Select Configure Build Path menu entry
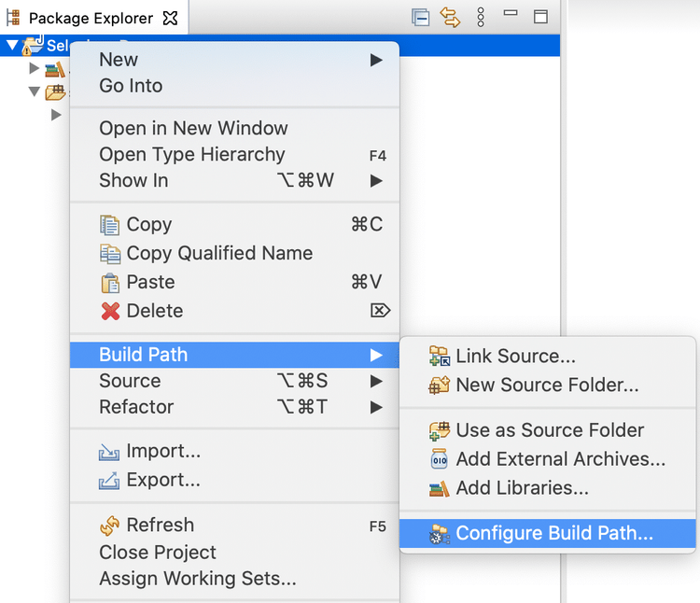 553,534
